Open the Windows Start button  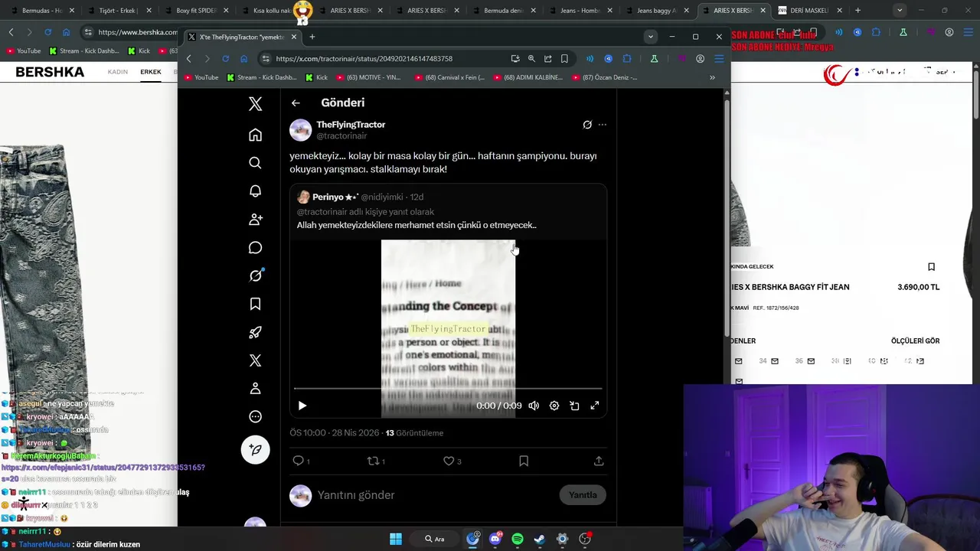pyautogui.click(x=396, y=539)
